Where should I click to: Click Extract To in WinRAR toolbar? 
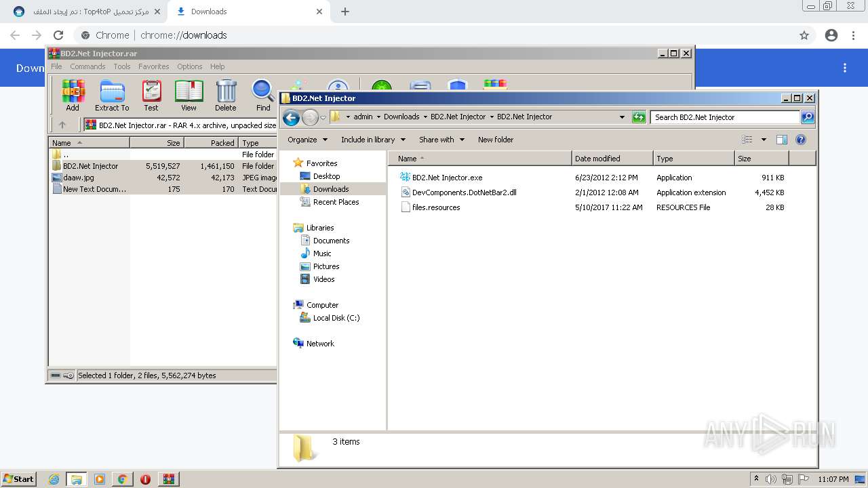coord(112,96)
